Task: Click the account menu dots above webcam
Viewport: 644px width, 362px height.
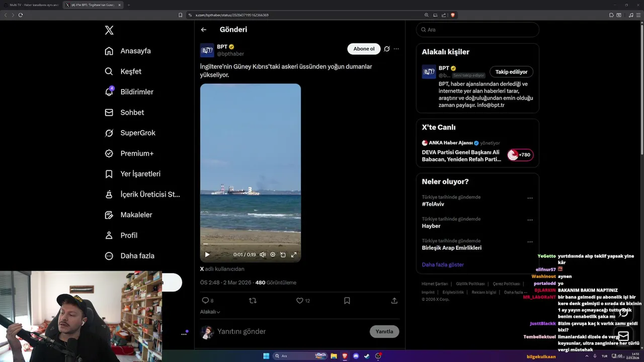Action: point(184,333)
